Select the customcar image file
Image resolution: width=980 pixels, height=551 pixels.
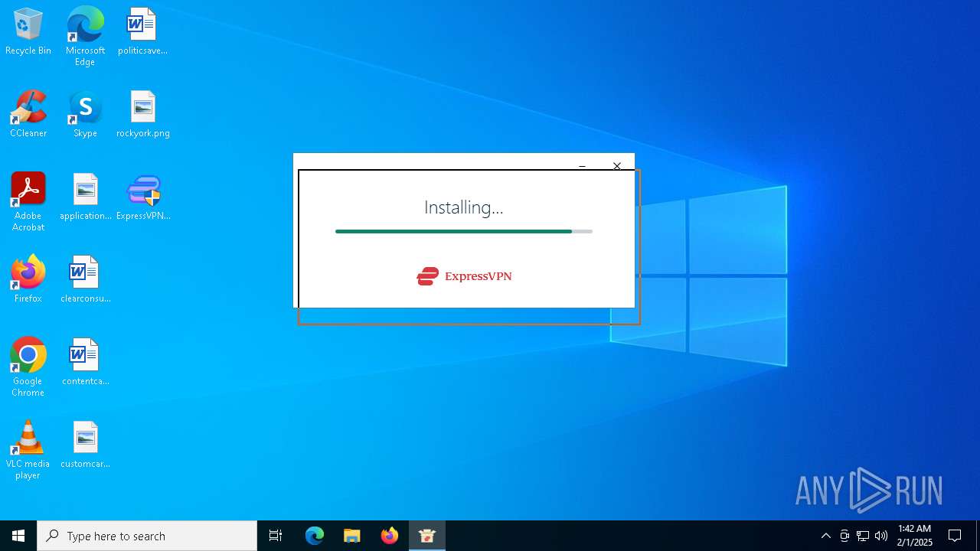click(85, 445)
